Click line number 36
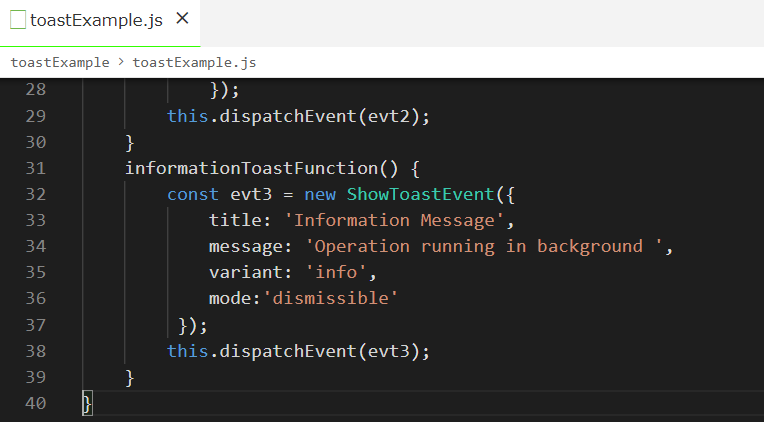Viewport: 764px width, 422px height. coord(36,298)
